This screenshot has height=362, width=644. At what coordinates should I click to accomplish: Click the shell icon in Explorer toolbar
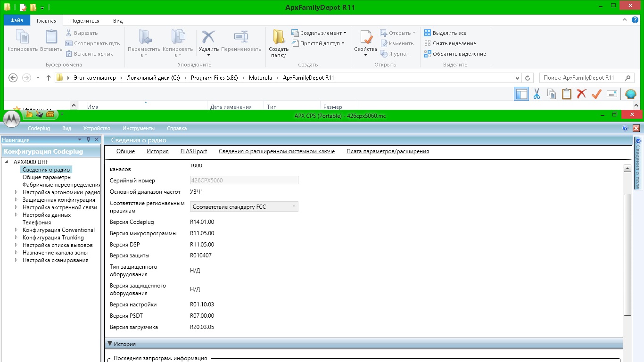pos(631,94)
